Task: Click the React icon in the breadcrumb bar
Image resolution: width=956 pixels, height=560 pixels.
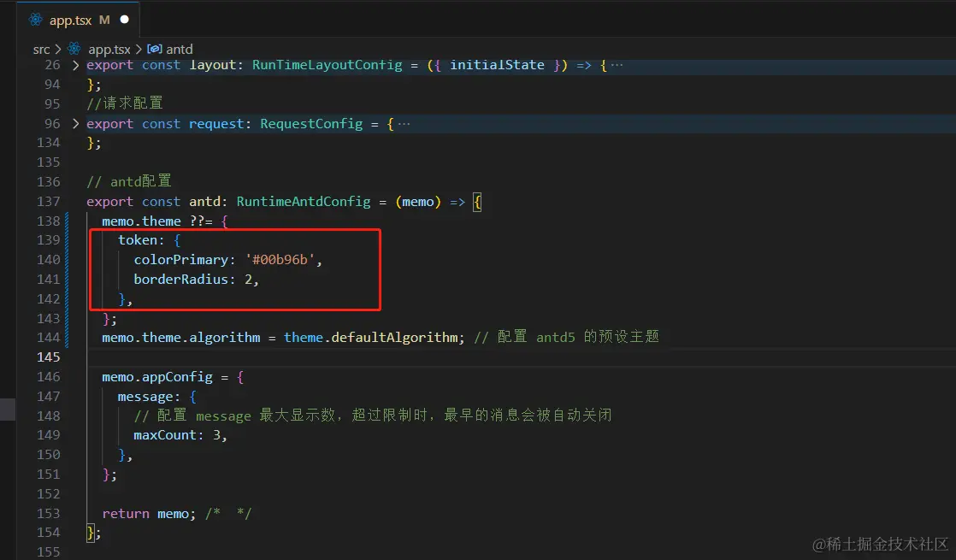Action: click(x=74, y=49)
